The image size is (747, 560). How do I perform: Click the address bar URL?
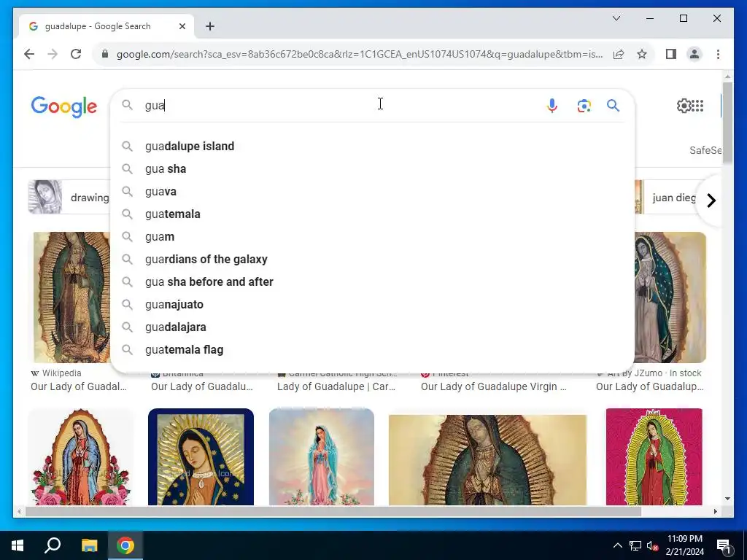click(x=360, y=54)
